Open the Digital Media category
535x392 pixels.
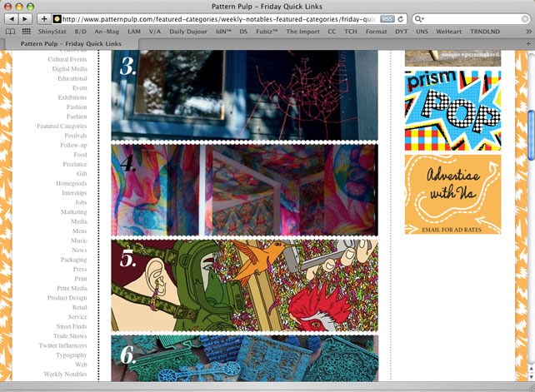click(x=70, y=69)
